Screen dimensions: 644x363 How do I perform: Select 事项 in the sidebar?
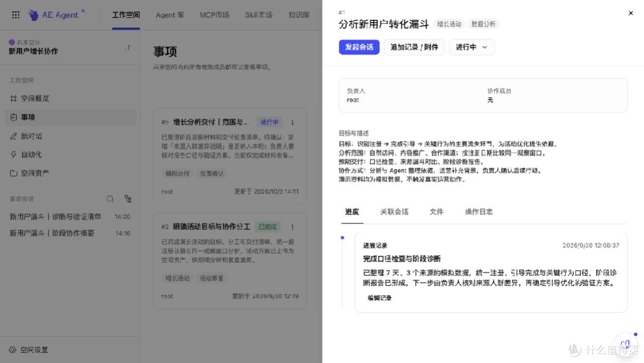click(x=70, y=117)
